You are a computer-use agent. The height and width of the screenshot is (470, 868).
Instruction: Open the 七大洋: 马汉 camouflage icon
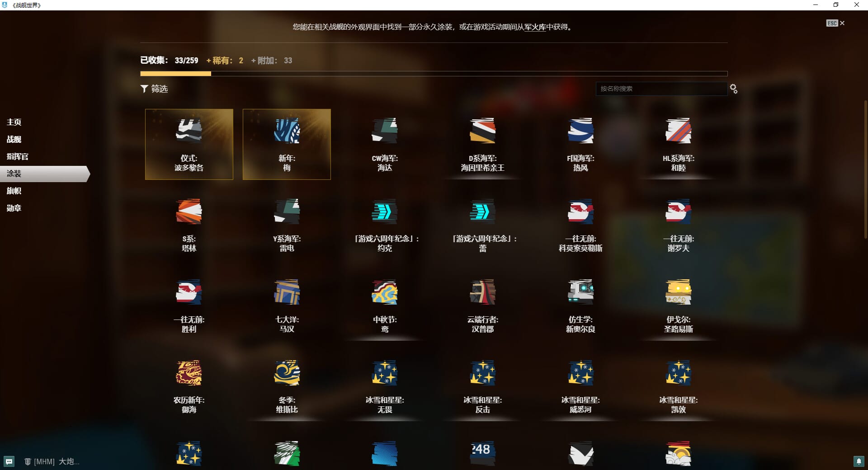tap(287, 292)
